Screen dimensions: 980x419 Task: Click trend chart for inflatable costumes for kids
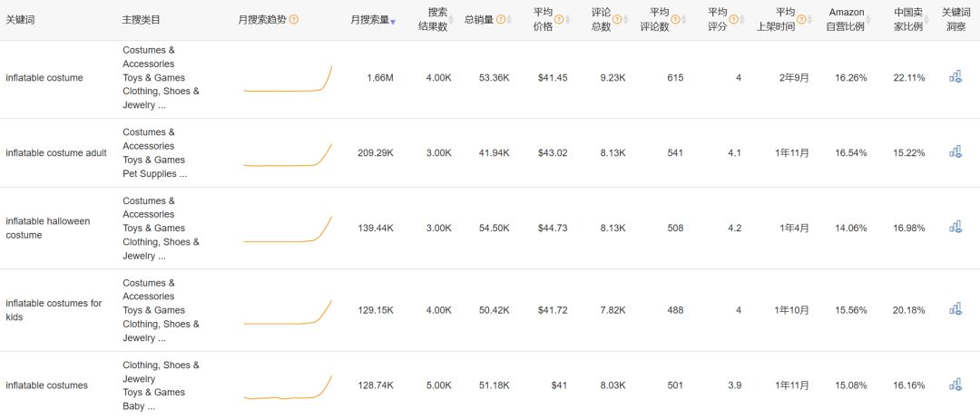point(288,312)
